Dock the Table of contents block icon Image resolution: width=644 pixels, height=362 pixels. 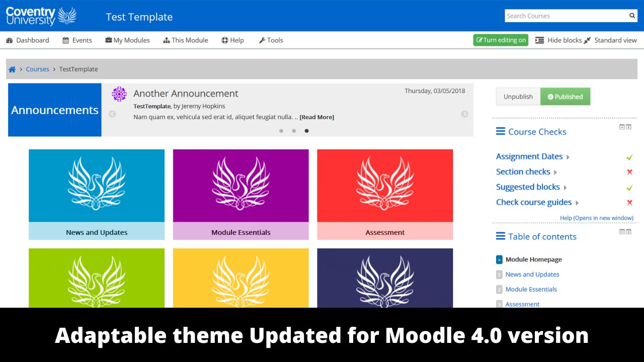(628, 232)
